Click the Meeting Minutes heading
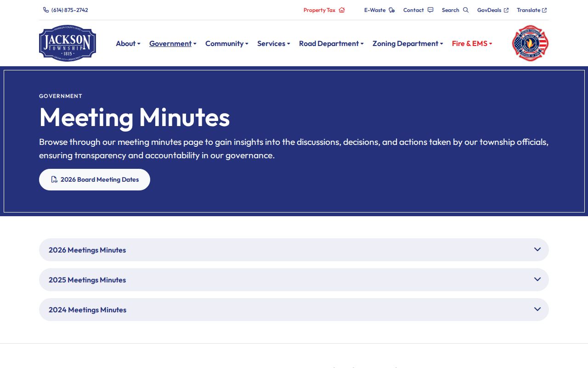This screenshot has width=588, height=368. (135, 117)
